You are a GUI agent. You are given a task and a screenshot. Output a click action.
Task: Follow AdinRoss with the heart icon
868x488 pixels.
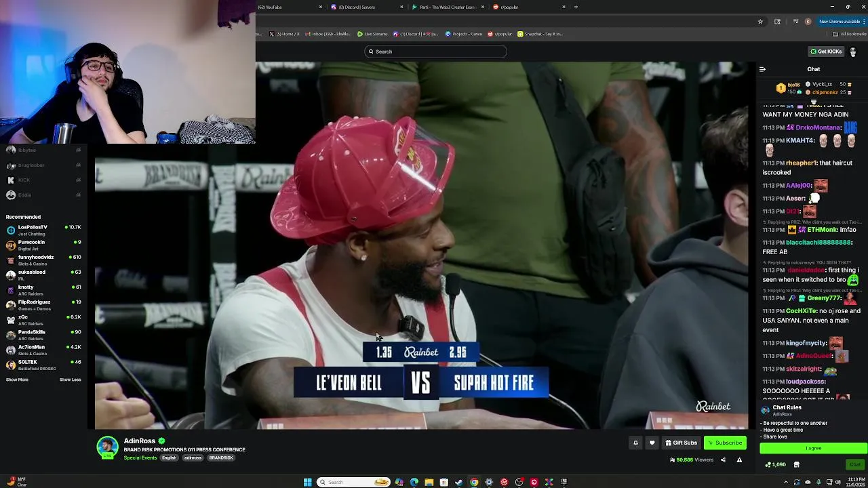pyautogui.click(x=652, y=443)
